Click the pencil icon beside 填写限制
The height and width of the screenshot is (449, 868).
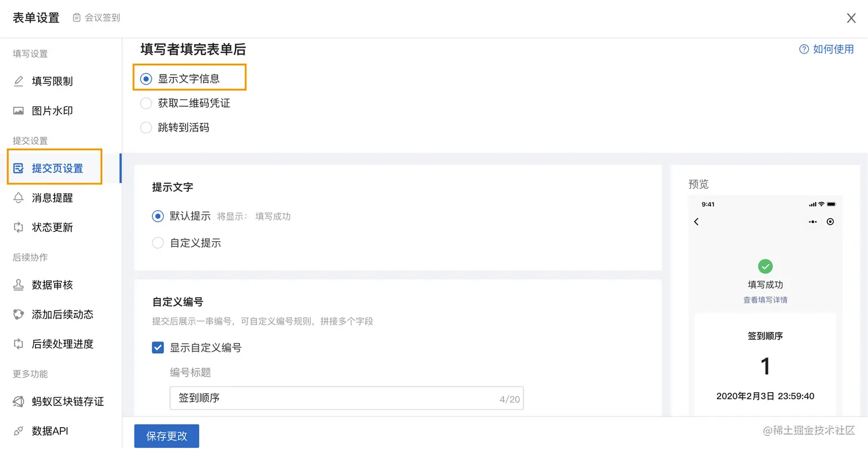tap(19, 81)
